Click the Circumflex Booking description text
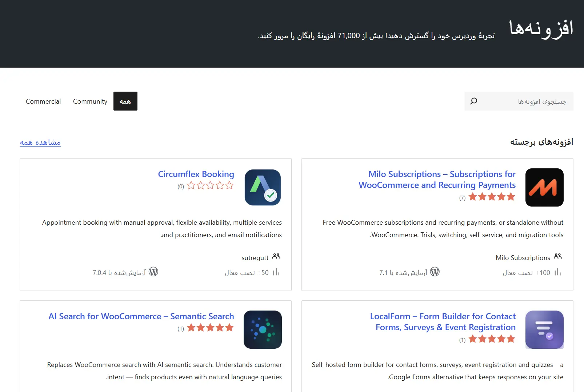This screenshot has height=392, width=584. 162,229
